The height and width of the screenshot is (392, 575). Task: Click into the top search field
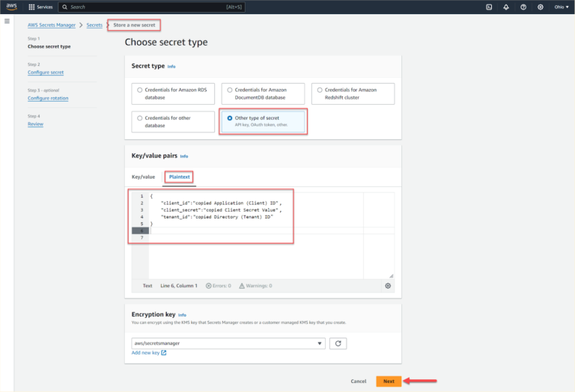135,7
